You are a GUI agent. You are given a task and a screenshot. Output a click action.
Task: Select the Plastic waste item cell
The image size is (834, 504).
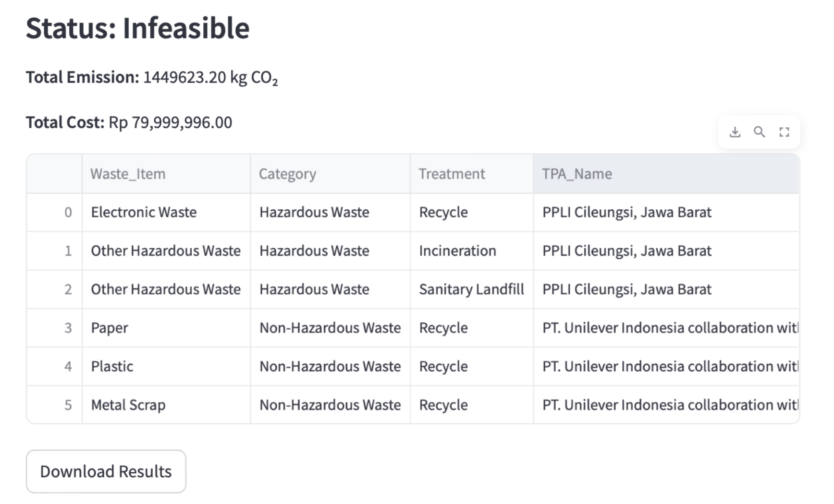[x=166, y=366]
